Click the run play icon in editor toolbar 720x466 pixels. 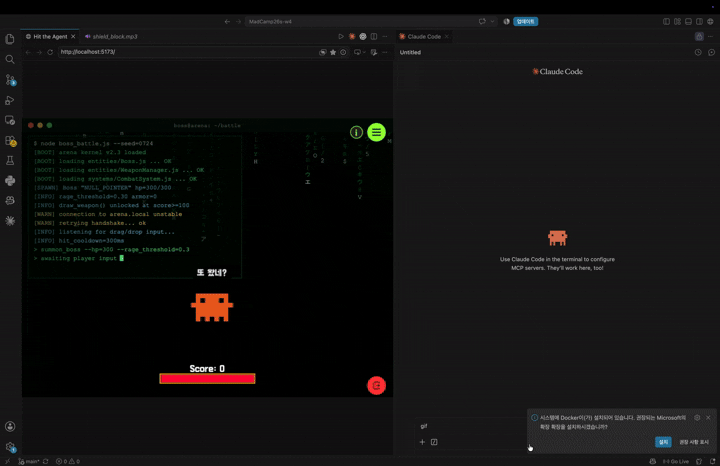341,36
